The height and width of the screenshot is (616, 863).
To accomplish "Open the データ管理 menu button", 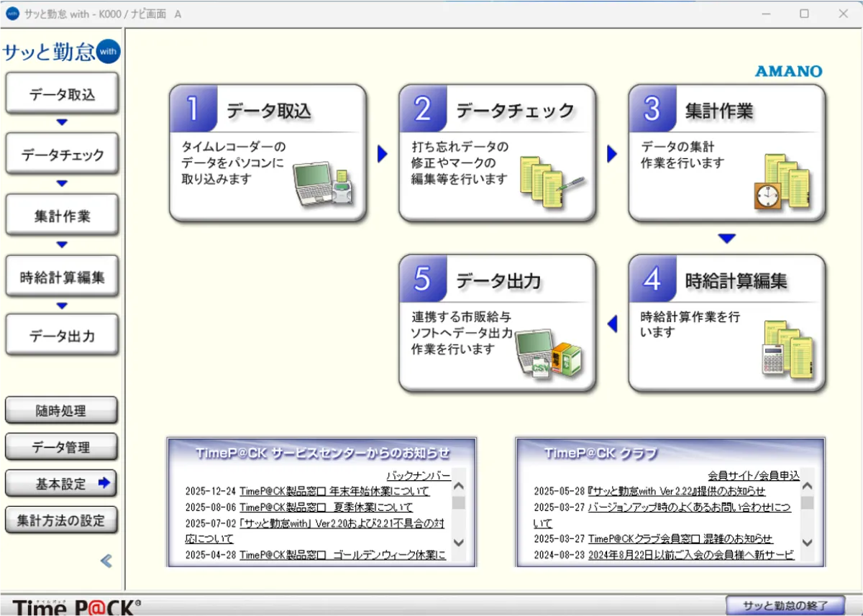I will (x=61, y=446).
